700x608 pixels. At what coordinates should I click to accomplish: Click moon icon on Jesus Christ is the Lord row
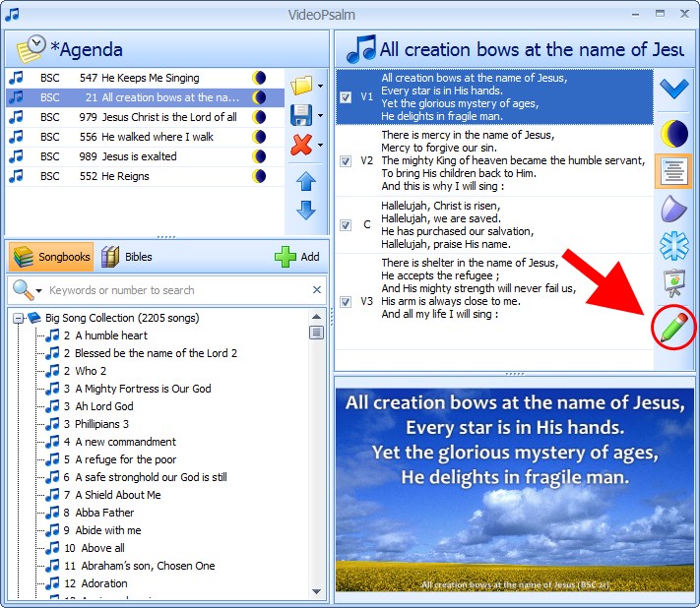point(259,117)
